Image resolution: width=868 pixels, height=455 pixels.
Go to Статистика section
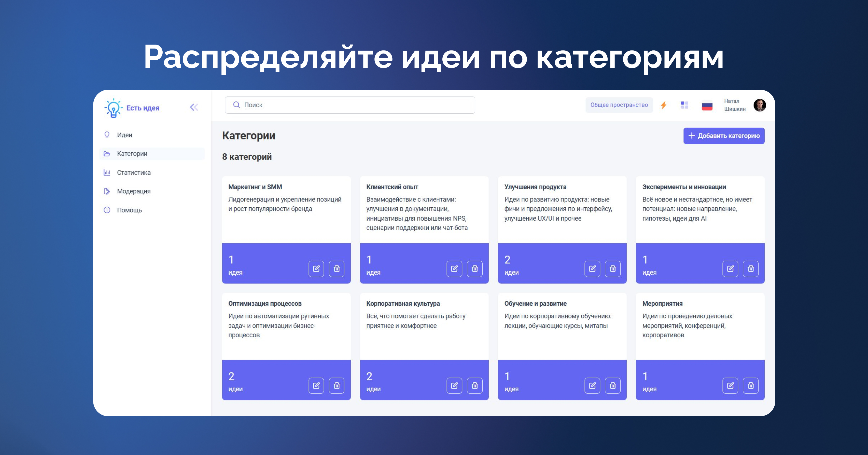133,172
